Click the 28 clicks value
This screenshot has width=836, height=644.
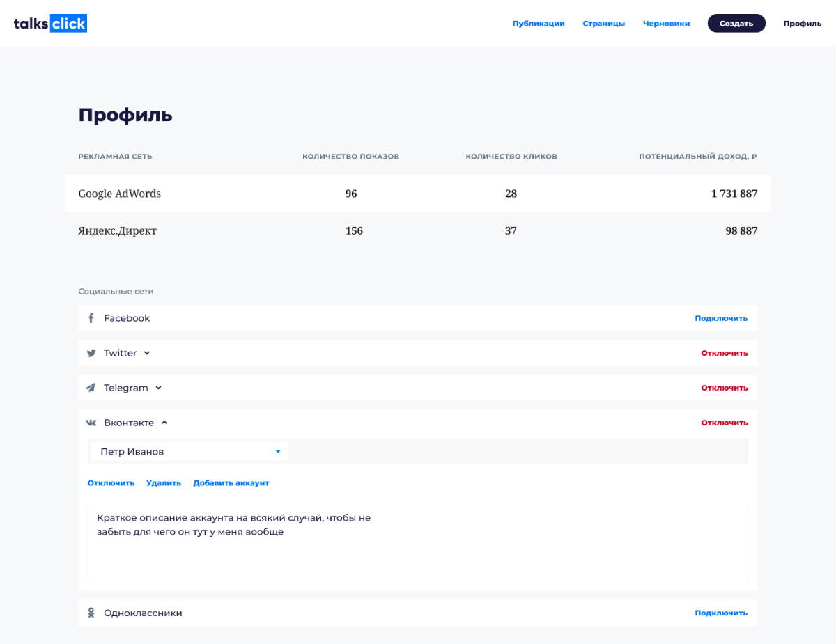pyautogui.click(x=511, y=194)
